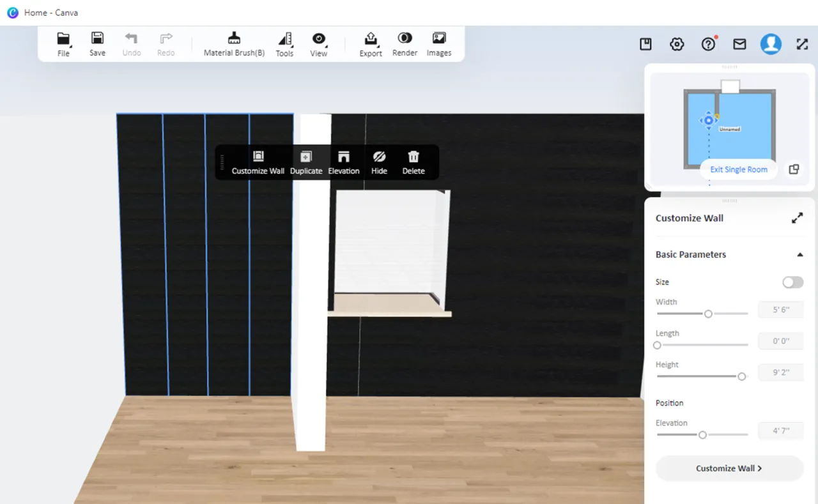Screen dimensions: 818x504
Task: Click the Exit Single Room button
Action: click(738, 169)
